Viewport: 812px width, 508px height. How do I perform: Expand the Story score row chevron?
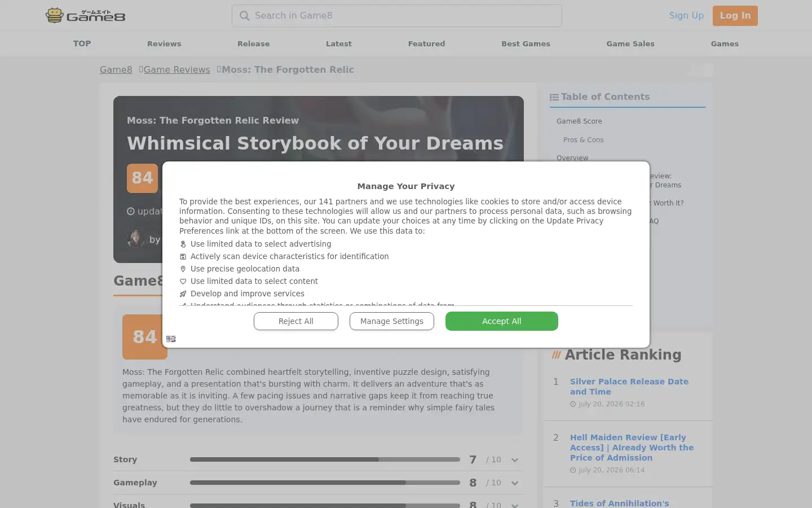515,460
